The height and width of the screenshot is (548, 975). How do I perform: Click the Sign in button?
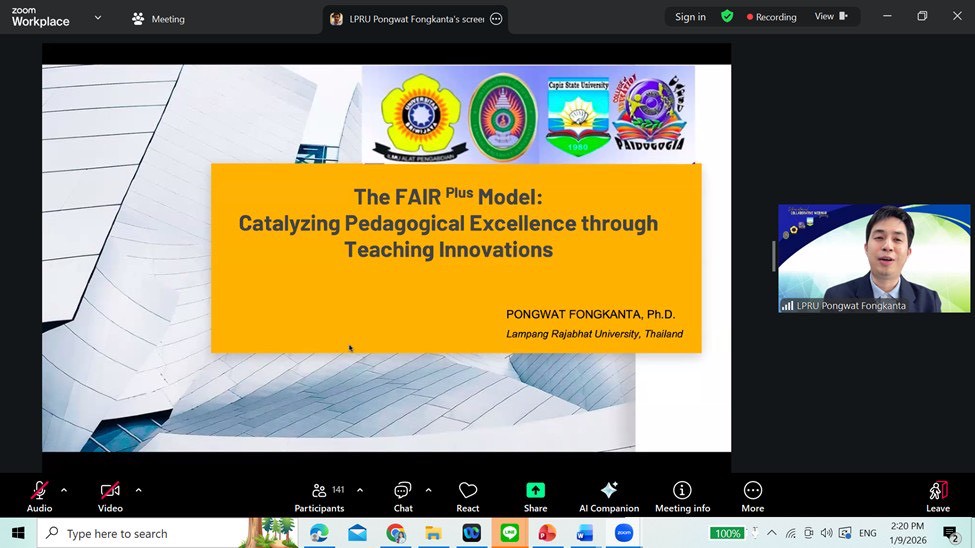pyautogui.click(x=690, y=17)
